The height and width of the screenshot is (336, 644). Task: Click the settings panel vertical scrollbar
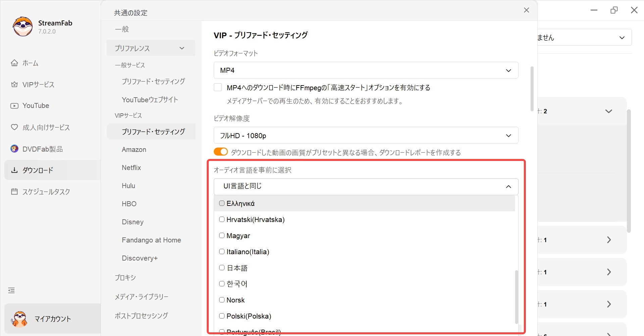[532, 89]
